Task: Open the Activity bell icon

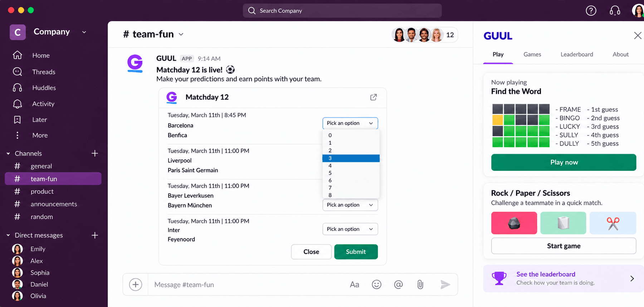Action: coord(17,104)
